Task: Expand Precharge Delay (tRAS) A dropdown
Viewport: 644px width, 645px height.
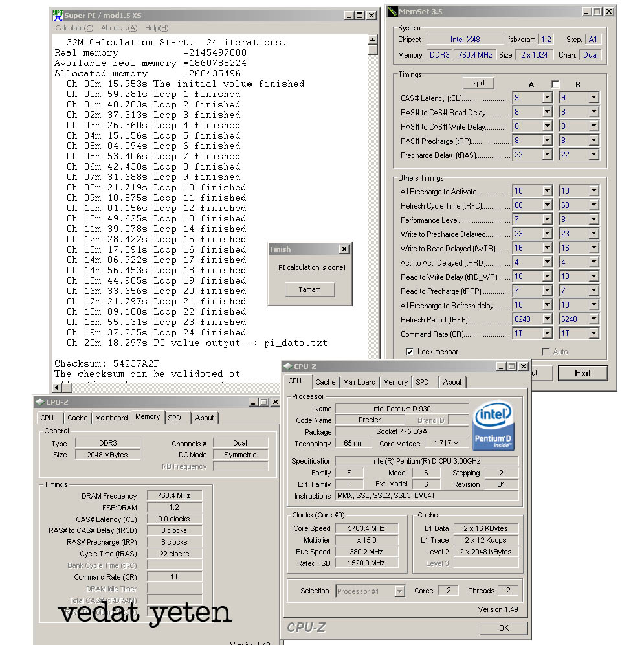Action: (x=547, y=155)
